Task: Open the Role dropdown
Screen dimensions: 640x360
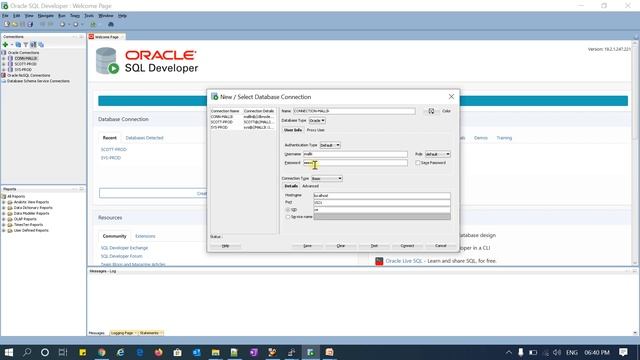Action: tap(438, 154)
